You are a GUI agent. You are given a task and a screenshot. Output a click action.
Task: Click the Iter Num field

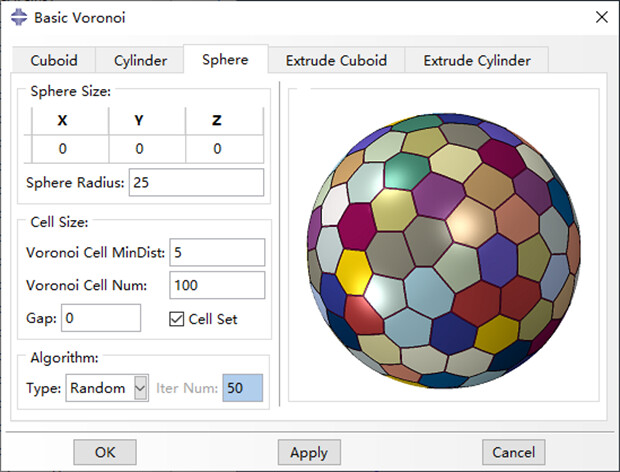pyautogui.click(x=243, y=388)
